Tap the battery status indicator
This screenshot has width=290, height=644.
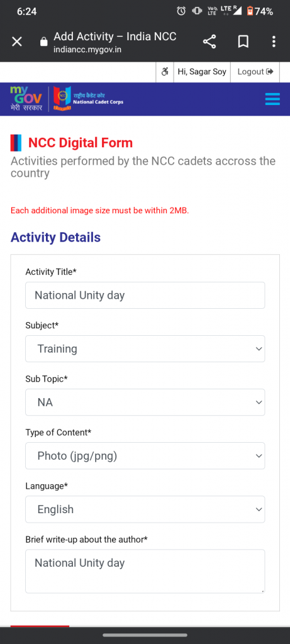tap(260, 11)
